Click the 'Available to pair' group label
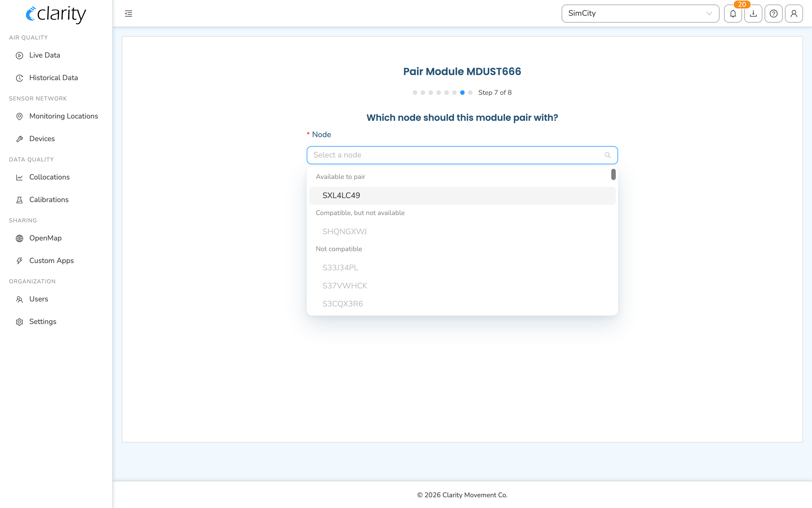Viewport: 812px width, 508px height. click(340, 177)
